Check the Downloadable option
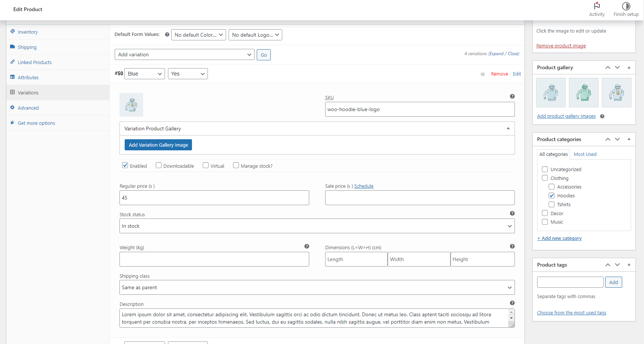The width and height of the screenshot is (644, 344). 159,165
